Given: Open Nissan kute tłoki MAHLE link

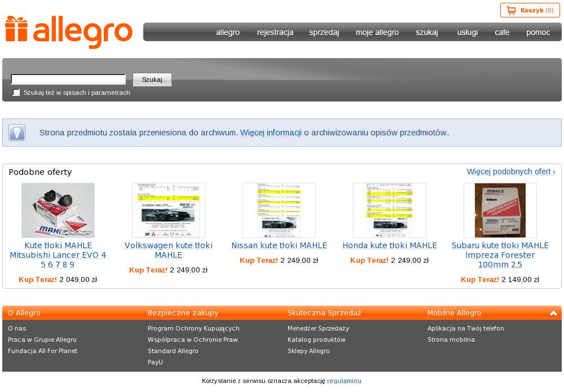Looking at the screenshot, I should click(x=279, y=245).
